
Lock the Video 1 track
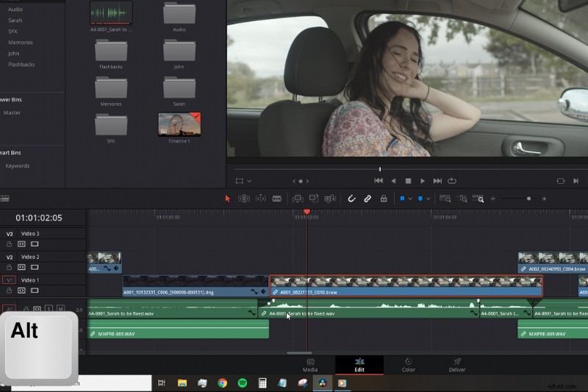pos(9,291)
